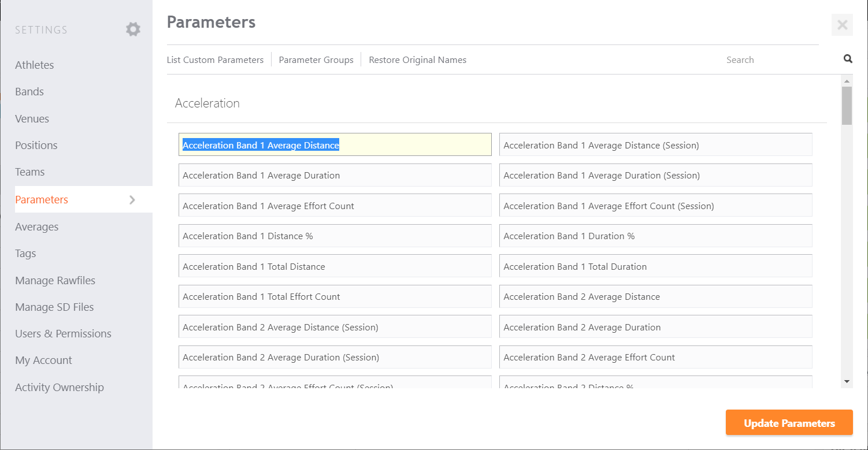Image resolution: width=868 pixels, height=450 pixels.
Task: Click List Custom Parameters link
Action: click(215, 60)
